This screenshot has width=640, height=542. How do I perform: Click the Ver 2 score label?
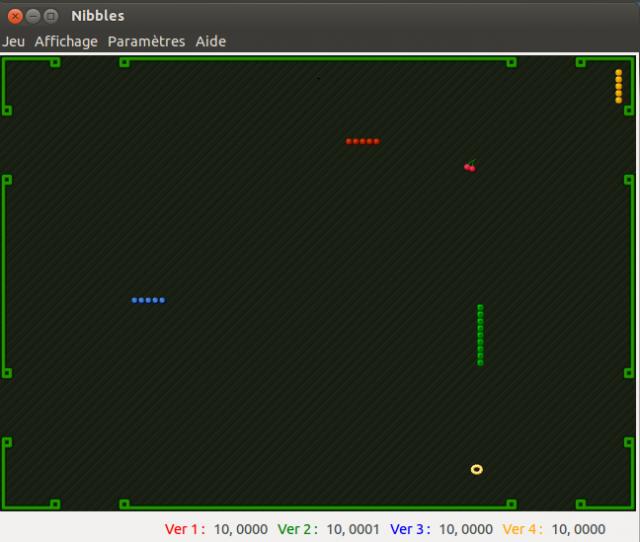point(298,529)
